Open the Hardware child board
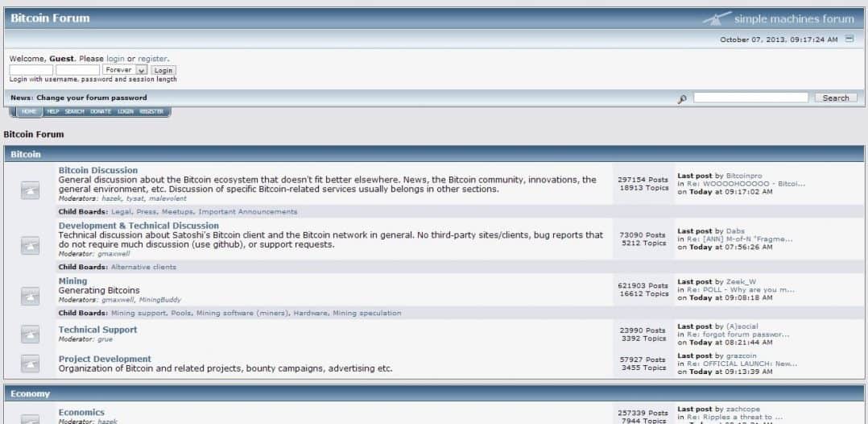Screen dimensions: 868x424 point(310,313)
